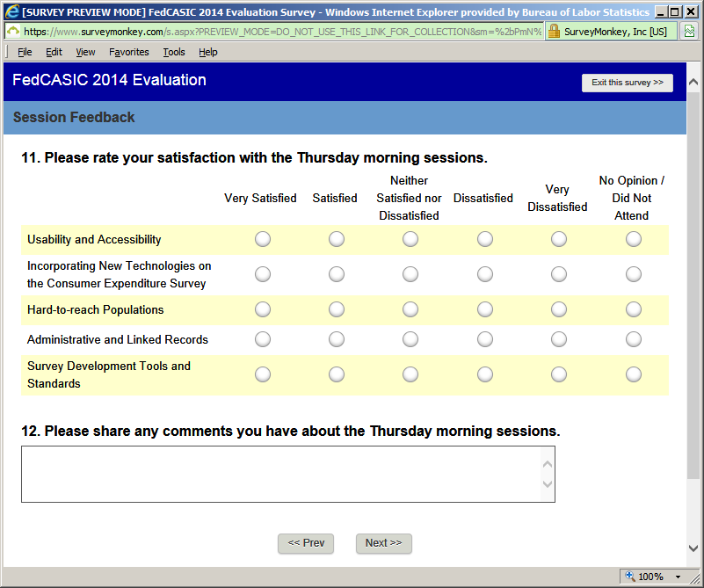Click the green arrow icon before the URL
The height and width of the screenshot is (588, 704).
coord(13,32)
